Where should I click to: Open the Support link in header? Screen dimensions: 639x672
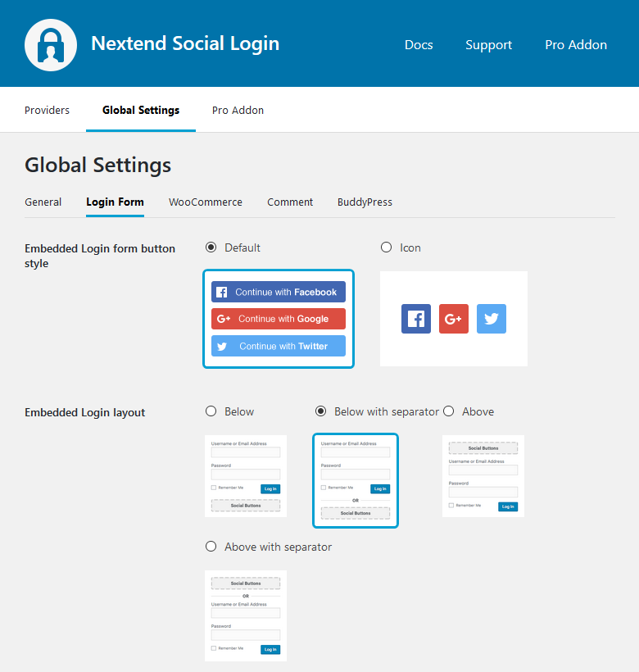(x=488, y=45)
